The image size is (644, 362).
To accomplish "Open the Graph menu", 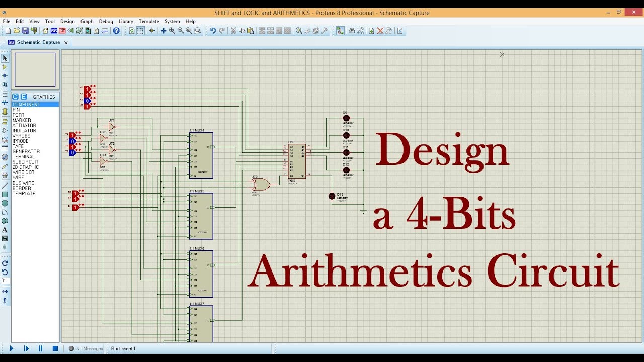I will coord(87,21).
